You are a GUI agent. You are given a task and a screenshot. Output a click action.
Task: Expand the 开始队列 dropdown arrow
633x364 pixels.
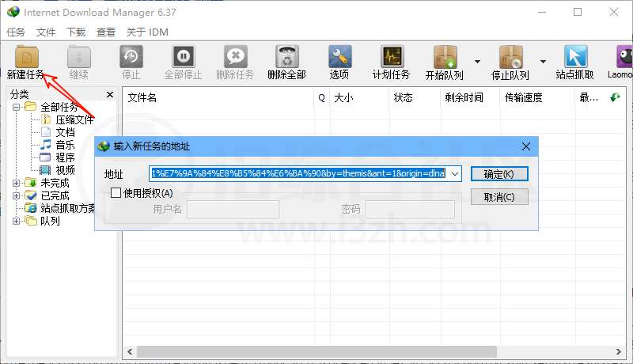click(477, 61)
